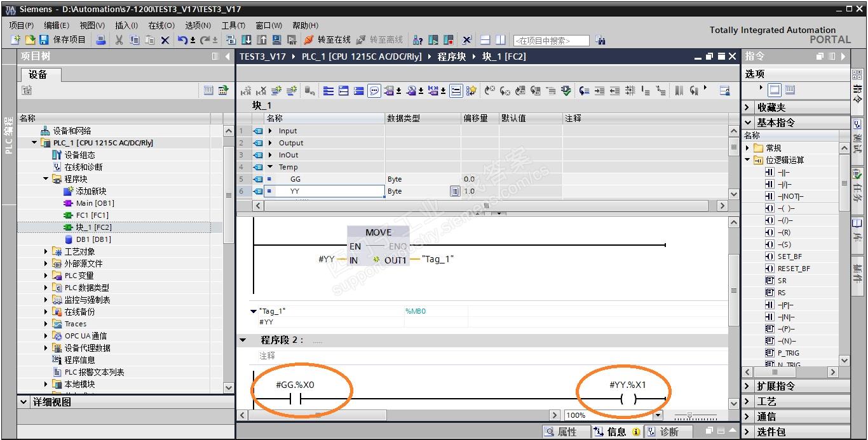
Task: Open Main [OB1] block
Action: tap(95, 203)
